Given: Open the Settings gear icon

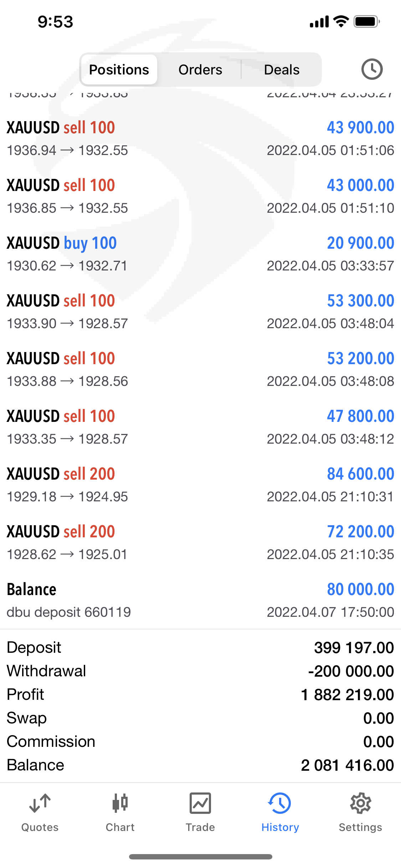Looking at the screenshot, I should (360, 803).
